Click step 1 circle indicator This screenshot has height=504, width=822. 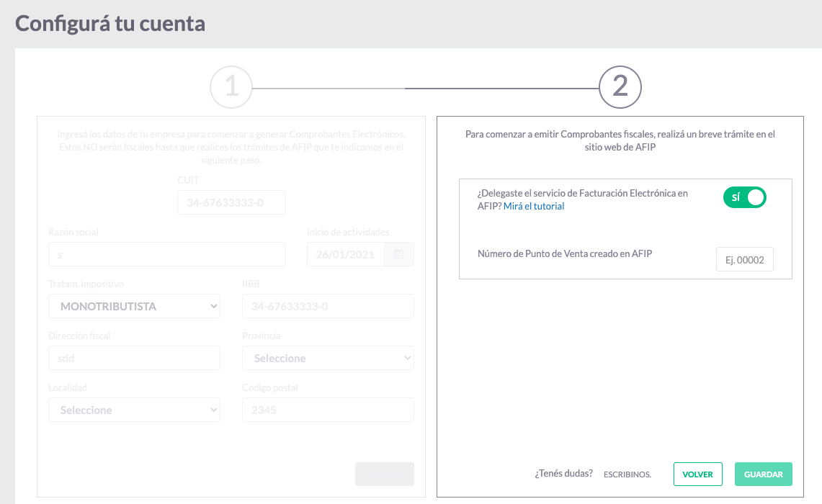click(x=231, y=88)
